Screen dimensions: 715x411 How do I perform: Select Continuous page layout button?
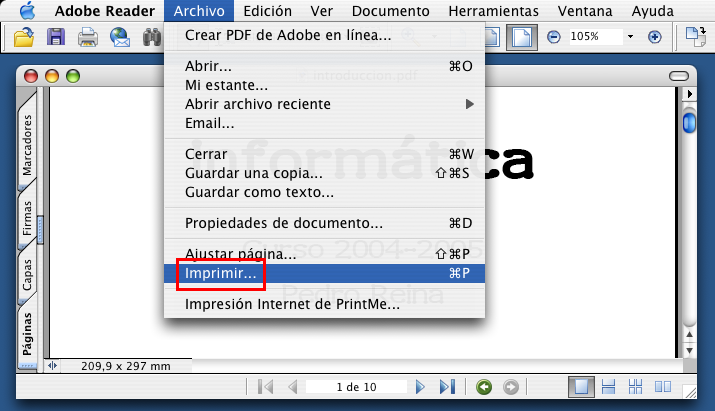tap(608, 387)
